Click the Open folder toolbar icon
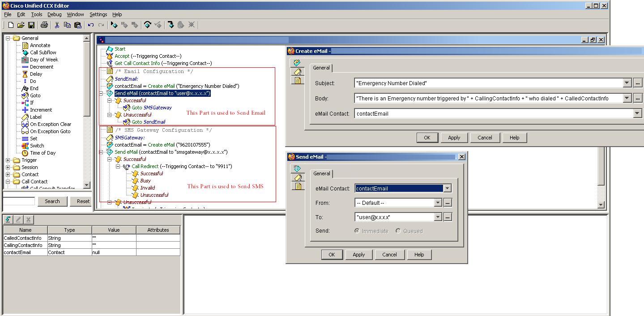The height and width of the screenshot is (316, 644). pos(21,25)
